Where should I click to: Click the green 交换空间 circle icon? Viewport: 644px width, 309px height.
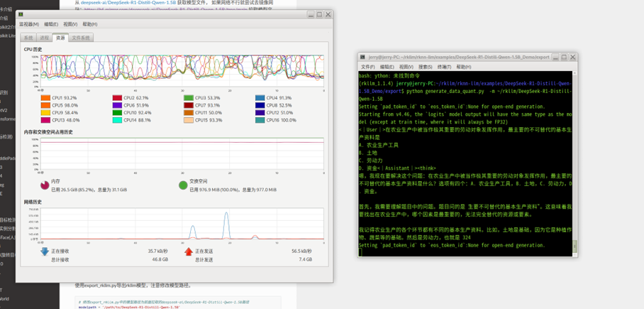click(183, 185)
